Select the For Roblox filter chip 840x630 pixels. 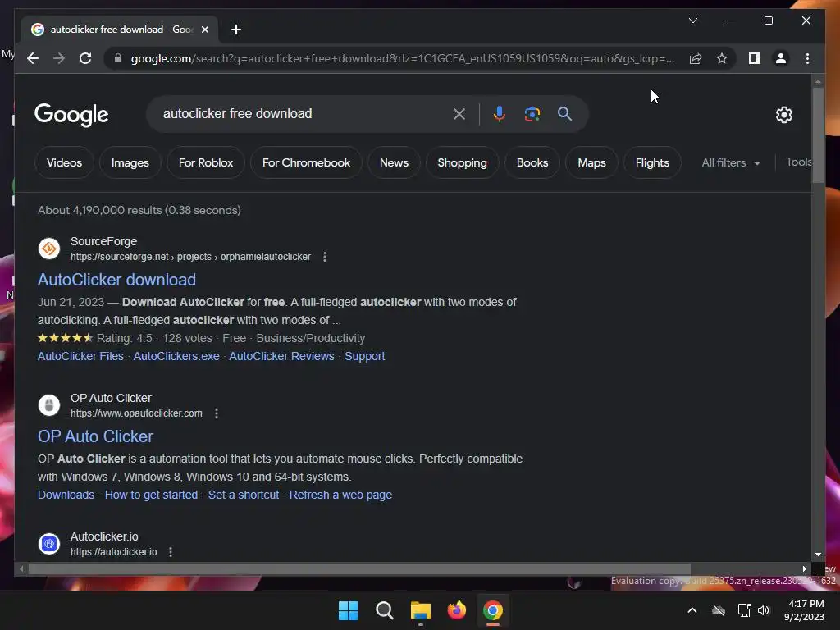[x=206, y=162]
